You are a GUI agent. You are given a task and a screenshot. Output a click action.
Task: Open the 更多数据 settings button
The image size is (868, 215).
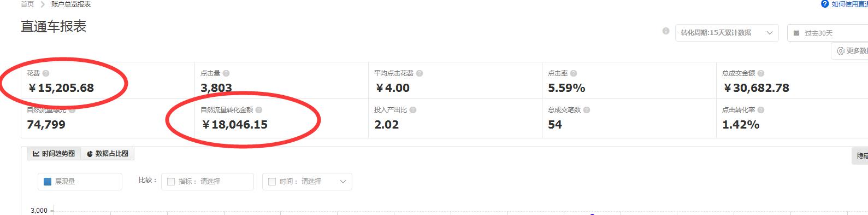coord(851,51)
